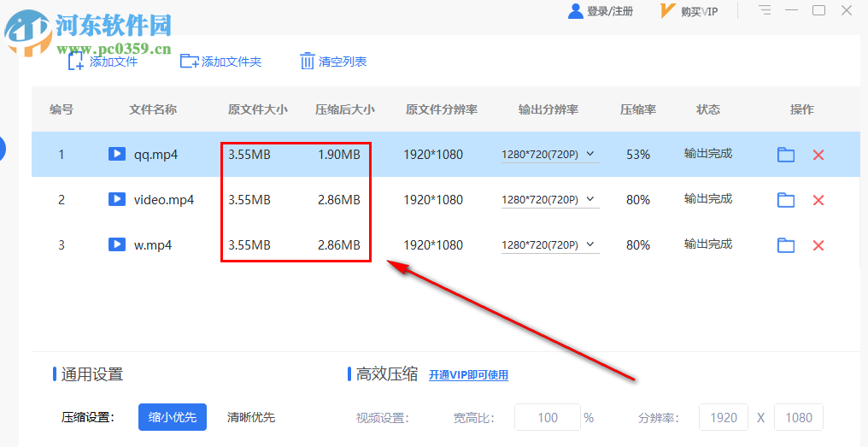This screenshot has width=868, height=447.
Task: Delete the video.mp4 row
Action: click(x=818, y=201)
